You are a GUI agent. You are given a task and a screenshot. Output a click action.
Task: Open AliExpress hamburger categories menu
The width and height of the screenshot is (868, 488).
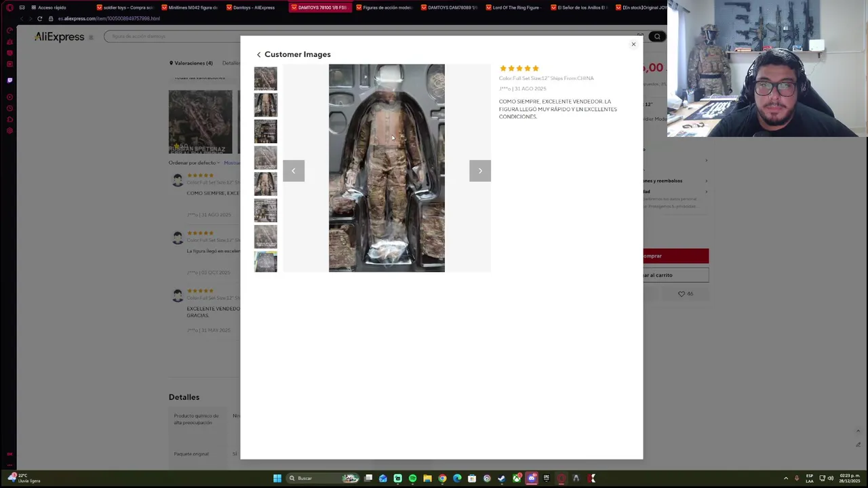tap(91, 37)
